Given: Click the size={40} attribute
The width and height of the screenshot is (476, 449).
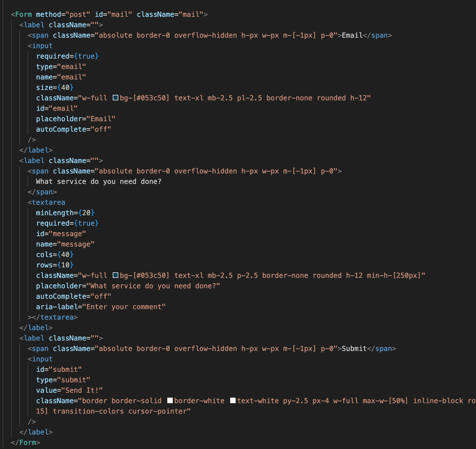Looking at the screenshot, I should click(55, 88).
